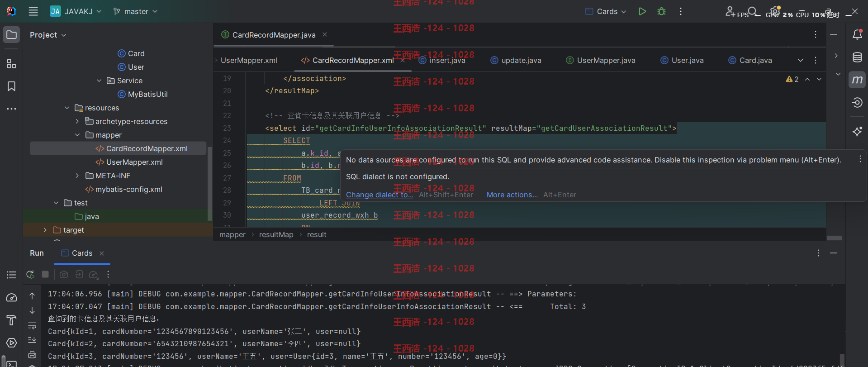Viewport: 868px width, 367px height.
Task: Open the Build hammer tool window
Action: 12,320
